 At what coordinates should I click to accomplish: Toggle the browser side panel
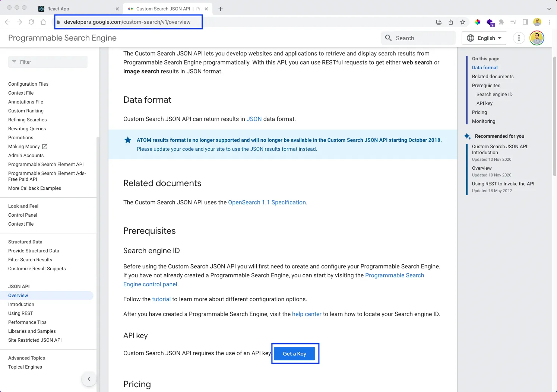click(525, 22)
